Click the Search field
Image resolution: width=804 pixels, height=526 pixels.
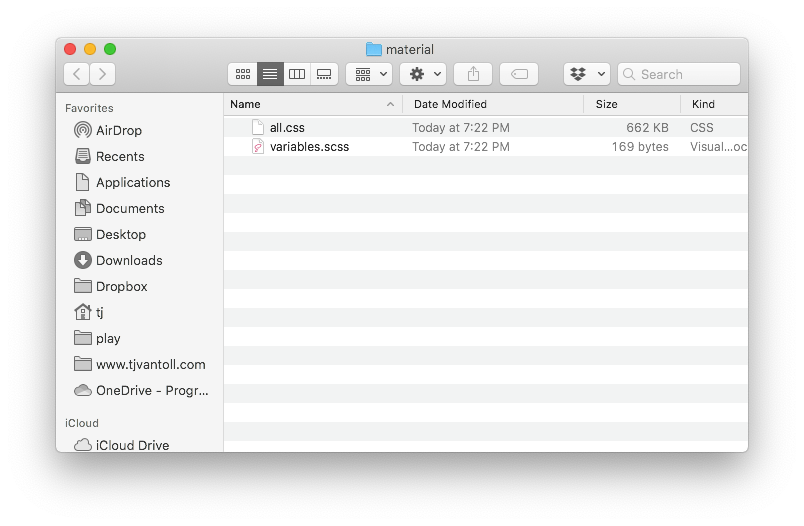pos(679,74)
